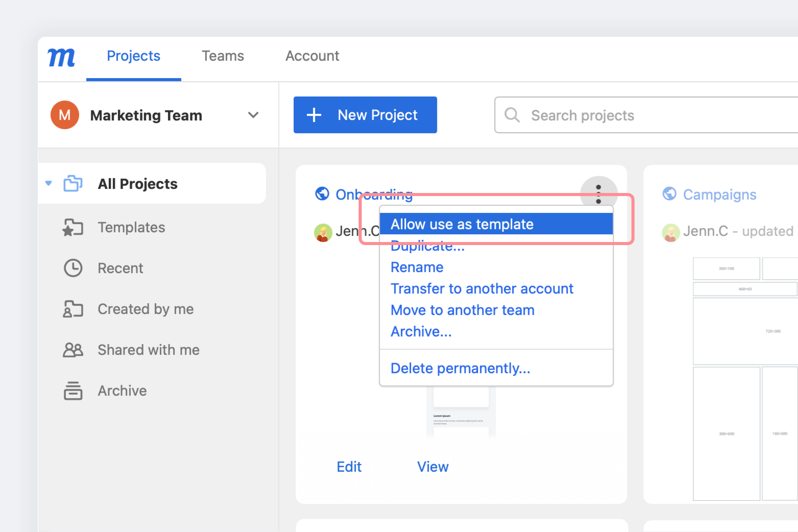The width and height of the screenshot is (798, 532).
Task: Click the Miro logo in the top bar
Action: click(x=61, y=57)
